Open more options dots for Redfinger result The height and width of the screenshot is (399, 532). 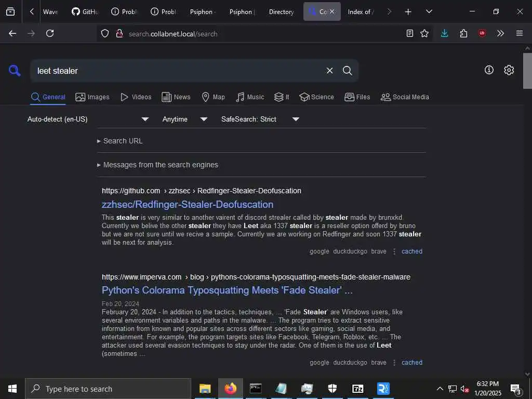[394, 251]
